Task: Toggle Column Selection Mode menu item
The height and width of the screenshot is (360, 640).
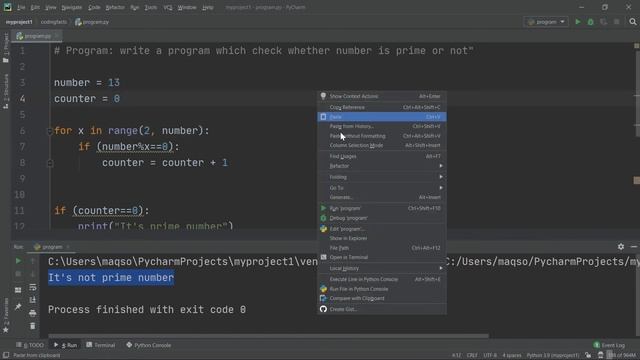Action: tap(382, 145)
